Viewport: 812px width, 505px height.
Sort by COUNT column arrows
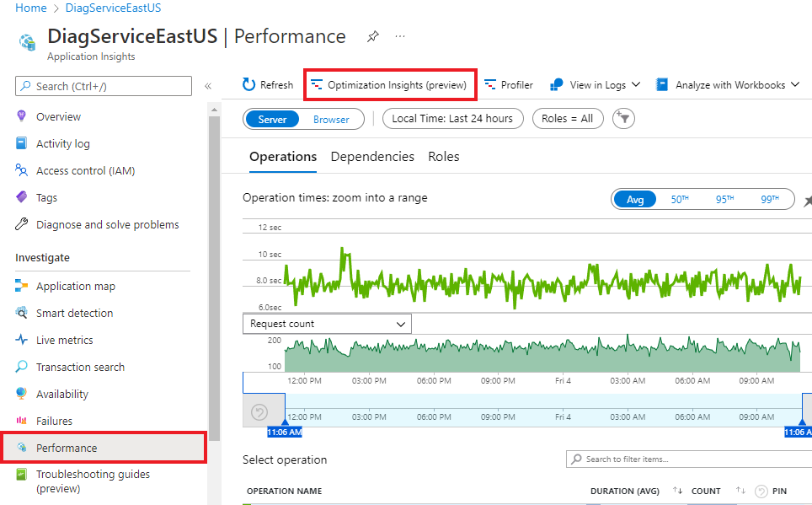point(741,491)
